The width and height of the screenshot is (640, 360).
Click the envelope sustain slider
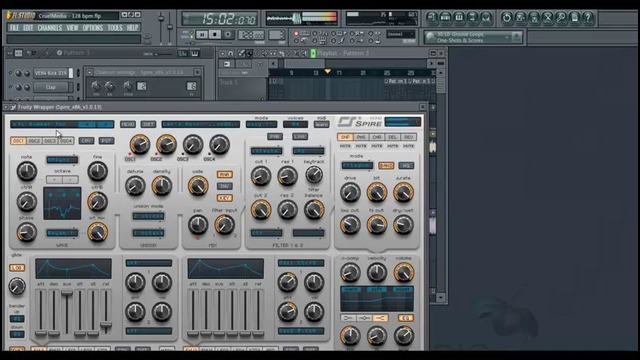tap(67, 293)
